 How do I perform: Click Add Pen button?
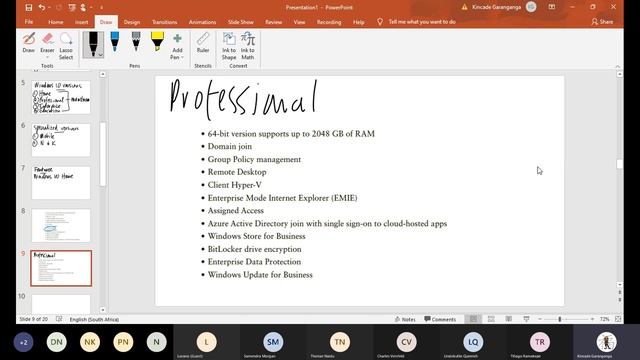177,46
